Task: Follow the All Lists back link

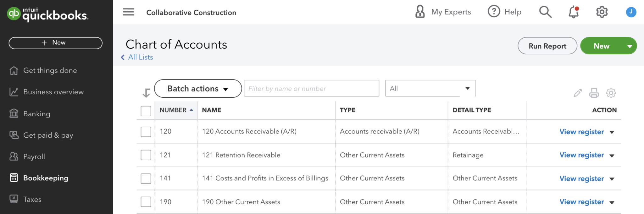Action: (140, 57)
